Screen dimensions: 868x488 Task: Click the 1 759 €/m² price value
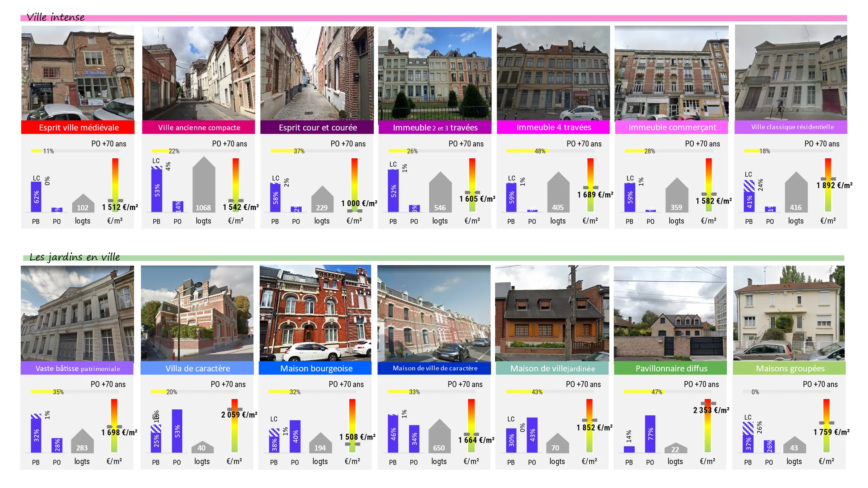click(831, 432)
